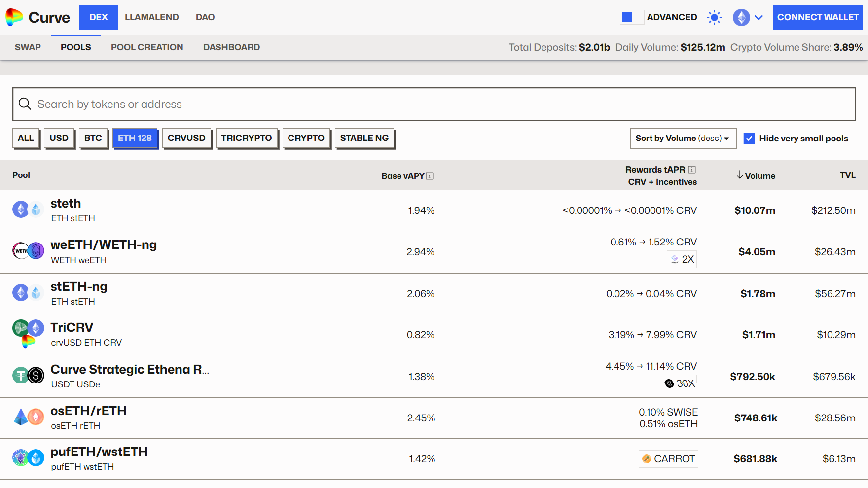Open the steth pool name
This screenshot has height=488, width=868.
[66, 203]
